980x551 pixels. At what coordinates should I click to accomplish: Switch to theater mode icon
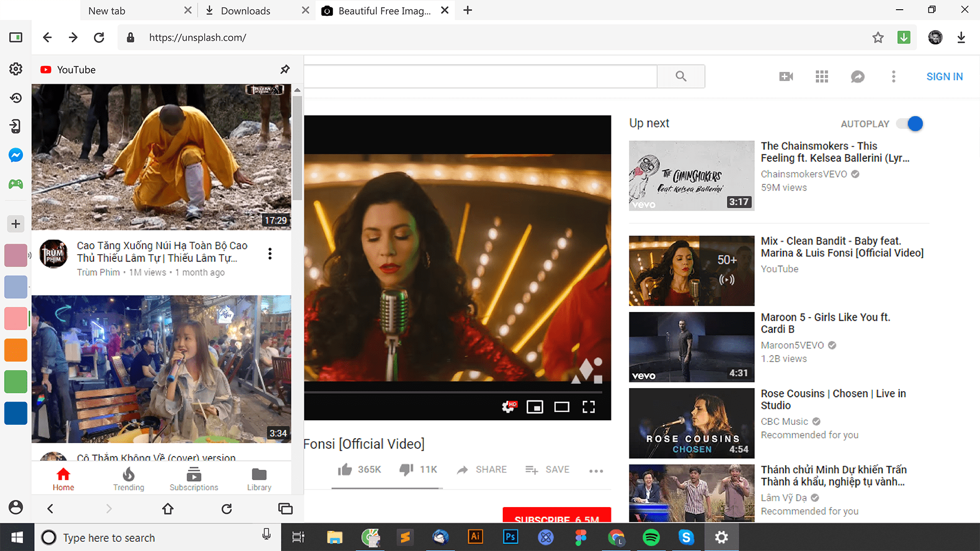(x=562, y=407)
